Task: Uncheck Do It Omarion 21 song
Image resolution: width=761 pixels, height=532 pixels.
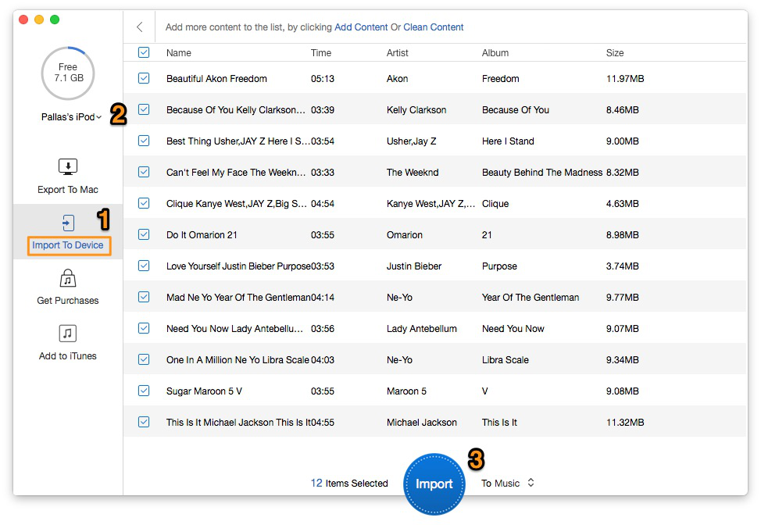Action: pyautogui.click(x=144, y=234)
